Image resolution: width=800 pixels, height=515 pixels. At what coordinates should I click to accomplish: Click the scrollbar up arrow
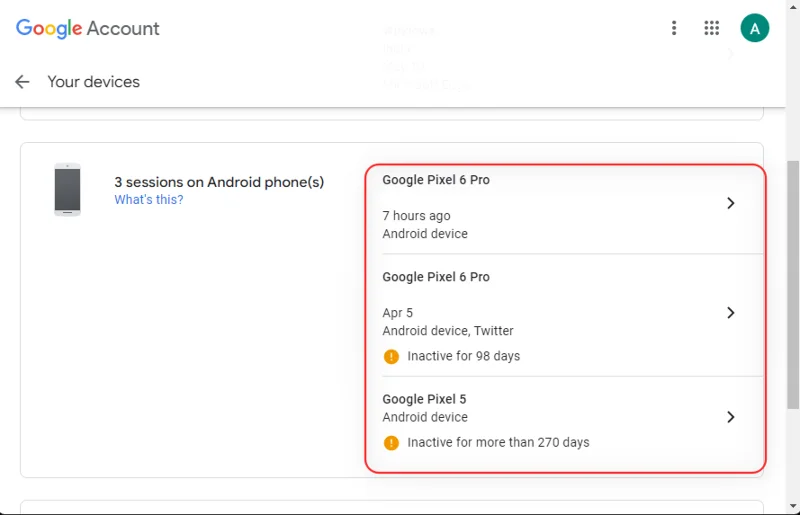pos(793,7)
